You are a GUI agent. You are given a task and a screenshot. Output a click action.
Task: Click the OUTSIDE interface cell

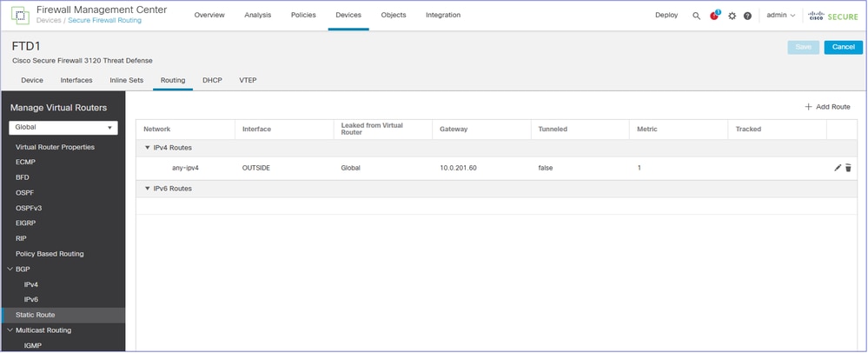tap(256, 168)
